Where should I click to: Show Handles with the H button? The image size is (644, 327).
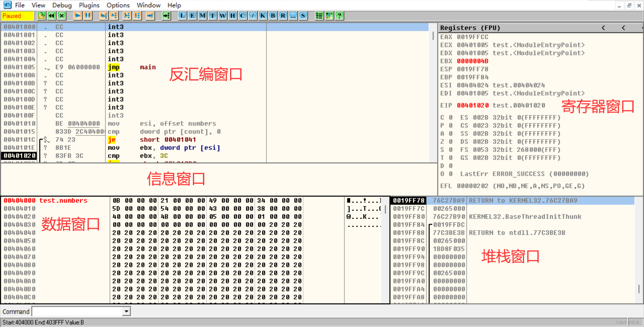(232, 16)
